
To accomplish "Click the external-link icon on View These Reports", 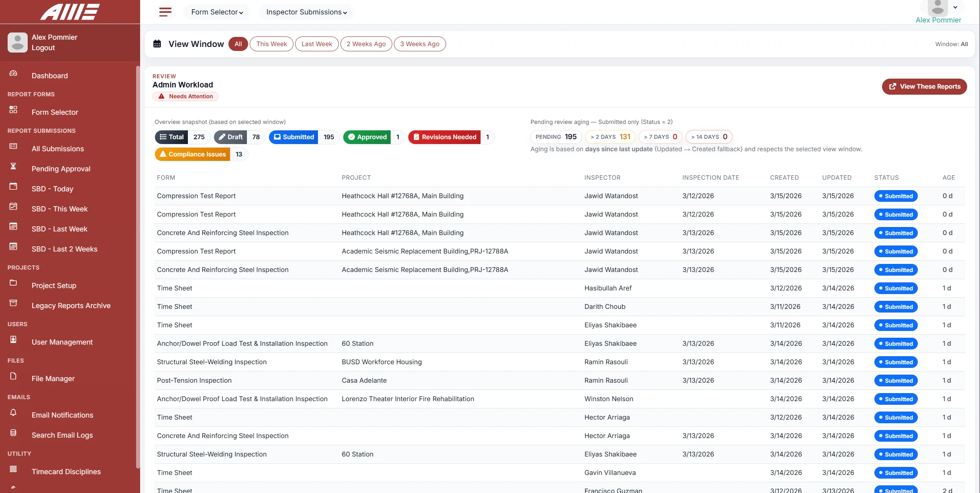I will [892, 87].
